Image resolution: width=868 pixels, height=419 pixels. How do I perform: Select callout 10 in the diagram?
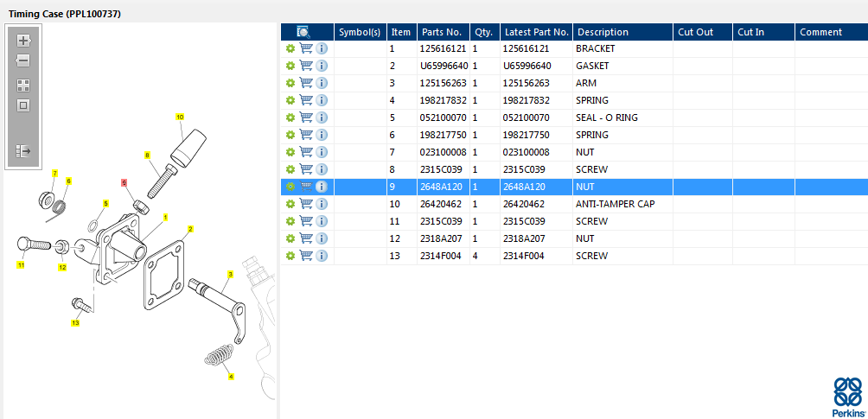pyautogui.click(x=180, y=116)
